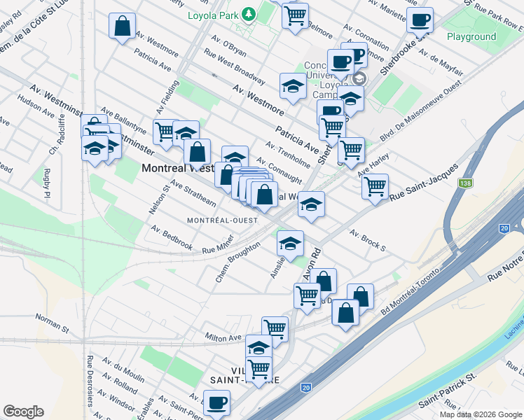
Task: Click the Norman St label
Action: coord(52,323)
